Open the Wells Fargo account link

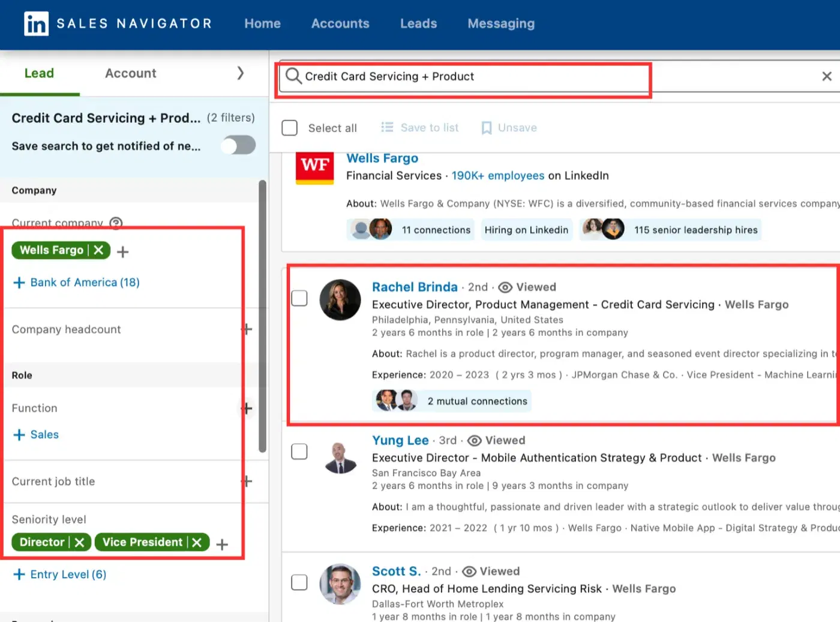point(382,158)
